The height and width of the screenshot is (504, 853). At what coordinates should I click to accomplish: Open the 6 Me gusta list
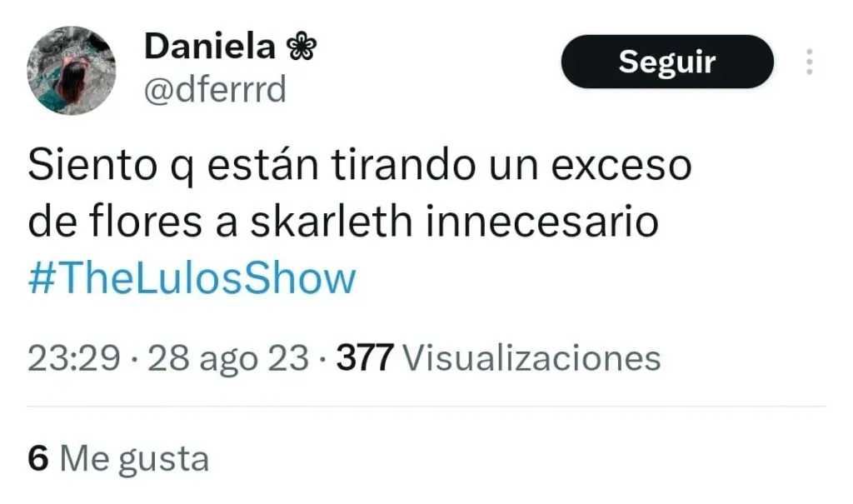(x=118, y=458)
